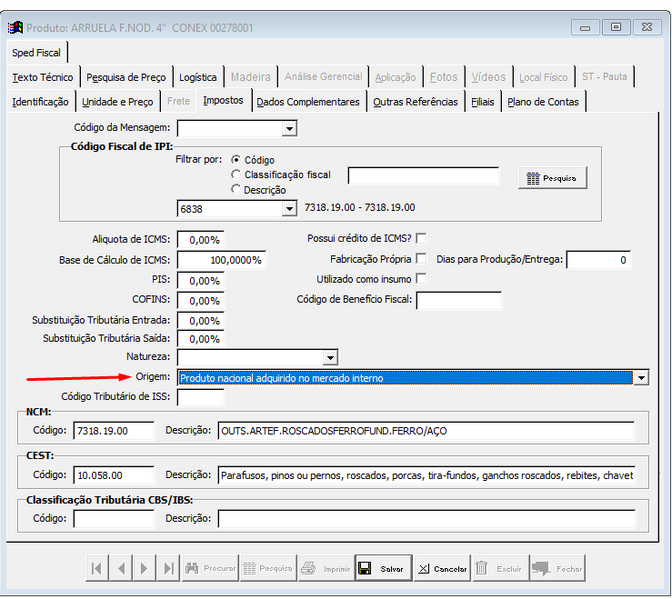Select the Descrição filter radio button

236,189
